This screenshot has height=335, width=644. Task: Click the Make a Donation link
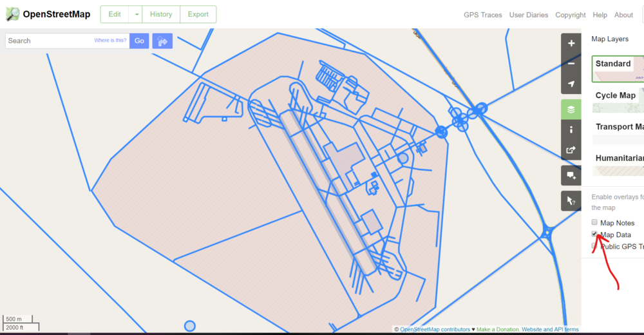coord(498,329)
